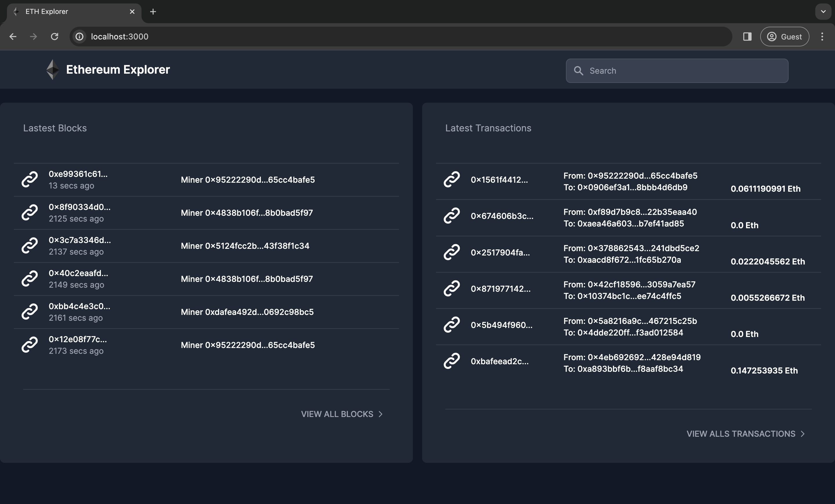
Task: Close the ETH Explorer tab
Action: (x=132, y=12)
